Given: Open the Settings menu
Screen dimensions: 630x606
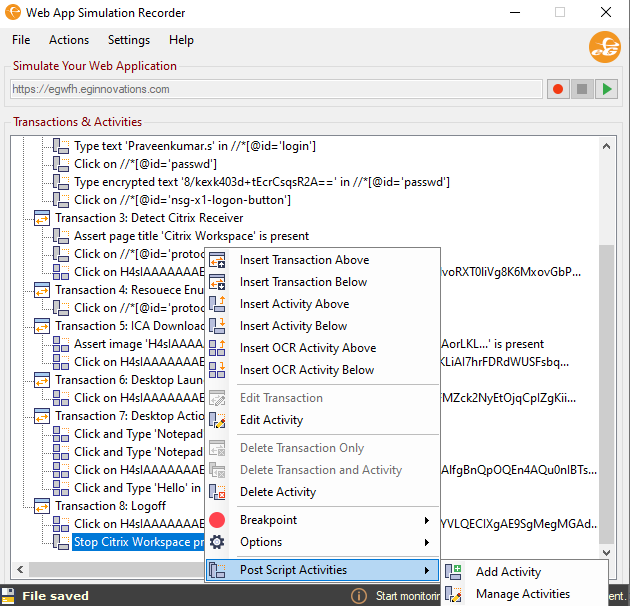Looking at the screenshot, I should tap(129, 40).
